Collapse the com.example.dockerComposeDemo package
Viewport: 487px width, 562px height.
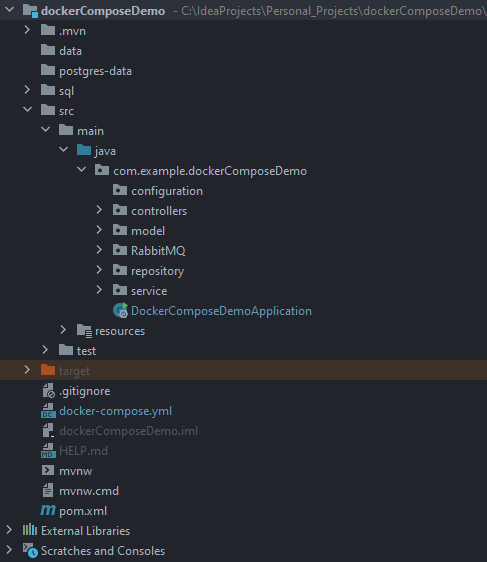coord(81,170)
